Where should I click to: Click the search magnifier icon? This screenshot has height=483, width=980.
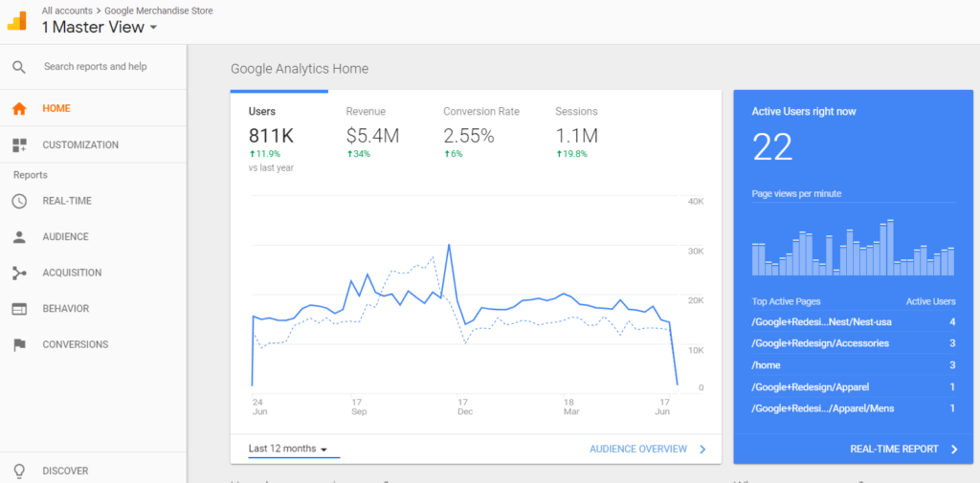click(19, 67)
